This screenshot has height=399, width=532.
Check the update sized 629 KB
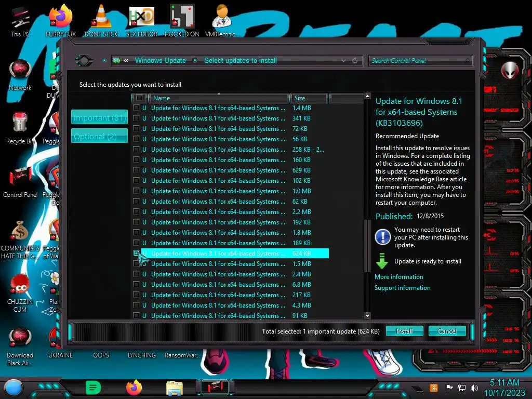pos(136,170)
